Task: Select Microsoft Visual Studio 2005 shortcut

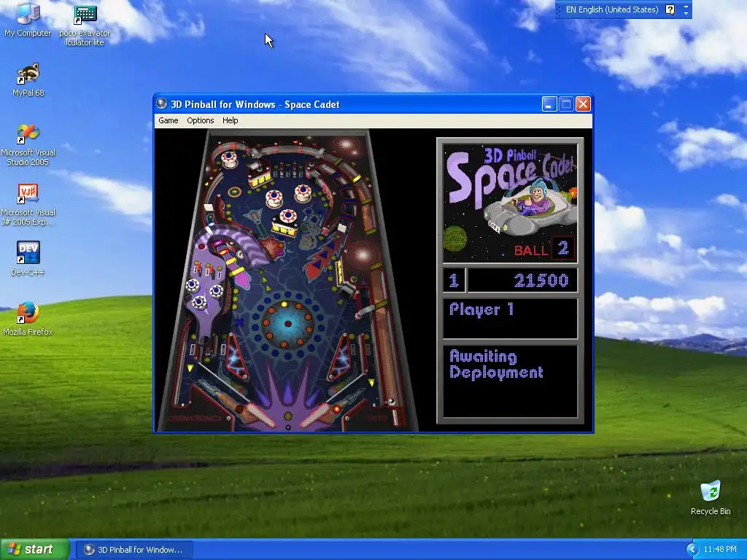Action: click(x=28, y=145)
